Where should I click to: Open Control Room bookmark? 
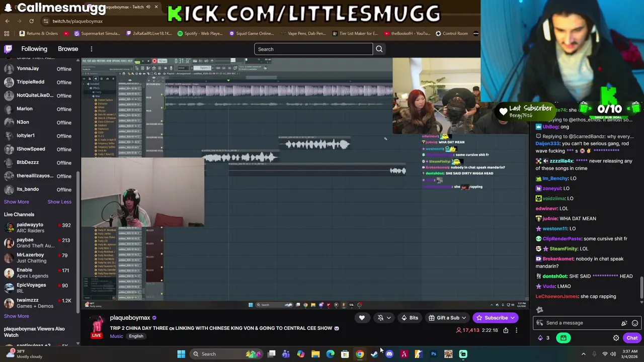coord(451,34)
